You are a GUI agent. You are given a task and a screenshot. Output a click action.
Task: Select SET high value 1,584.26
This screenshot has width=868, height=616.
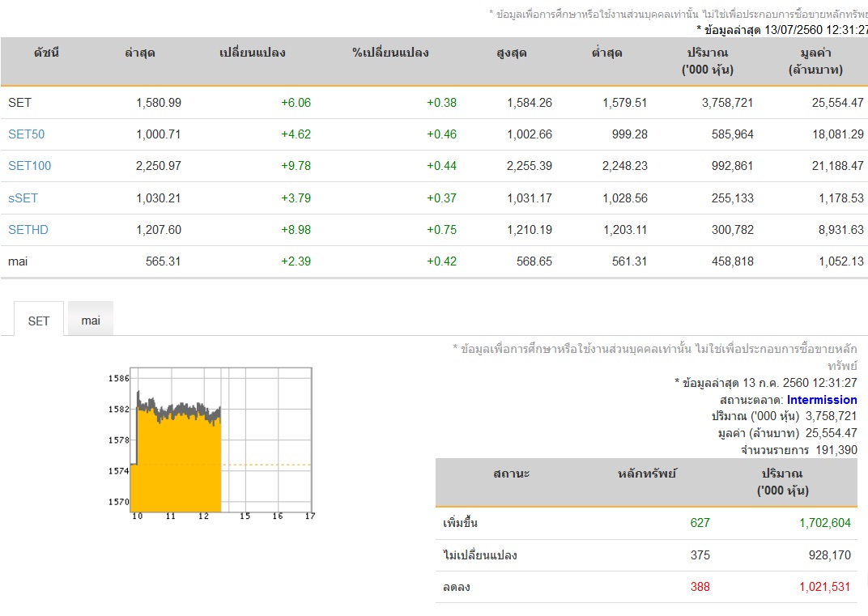530,102
